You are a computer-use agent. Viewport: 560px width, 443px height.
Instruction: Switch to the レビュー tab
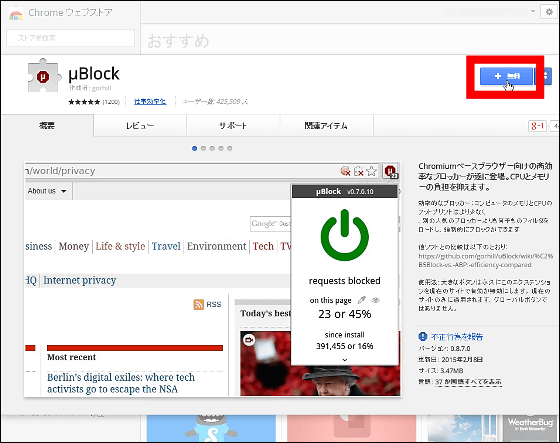pos(140,125)
